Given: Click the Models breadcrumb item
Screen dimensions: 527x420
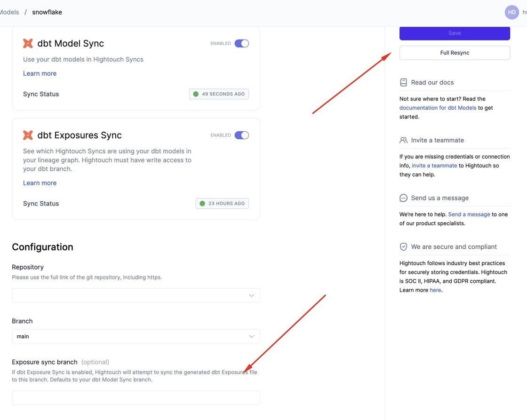Looking at the screenshot, I should pyautogui.click(x=9, y=12).
